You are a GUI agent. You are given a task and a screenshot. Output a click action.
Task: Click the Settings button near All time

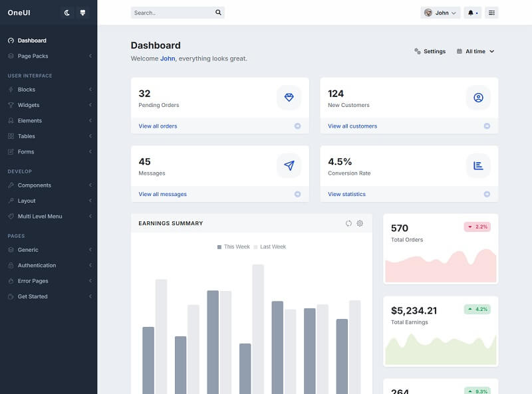click(x=429, y=50)
